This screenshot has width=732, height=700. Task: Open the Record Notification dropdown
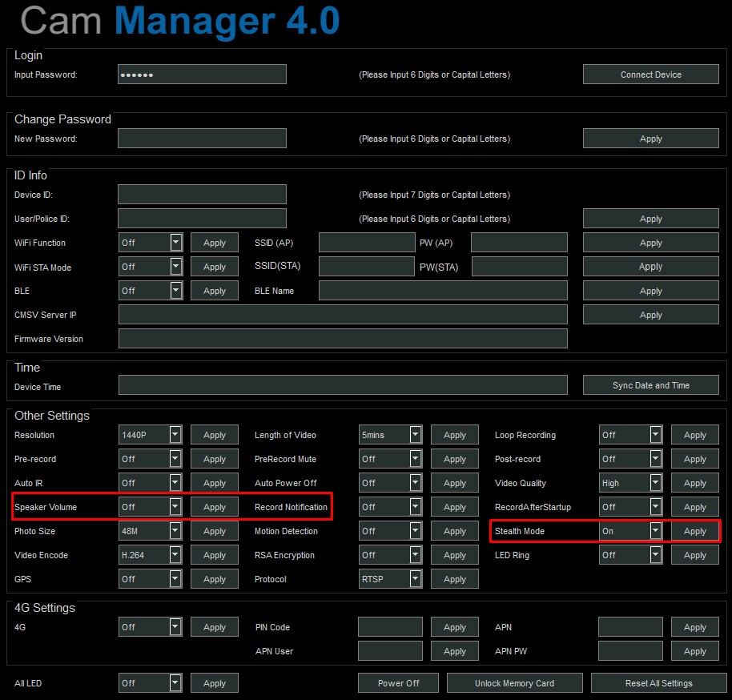click(390, 507)
